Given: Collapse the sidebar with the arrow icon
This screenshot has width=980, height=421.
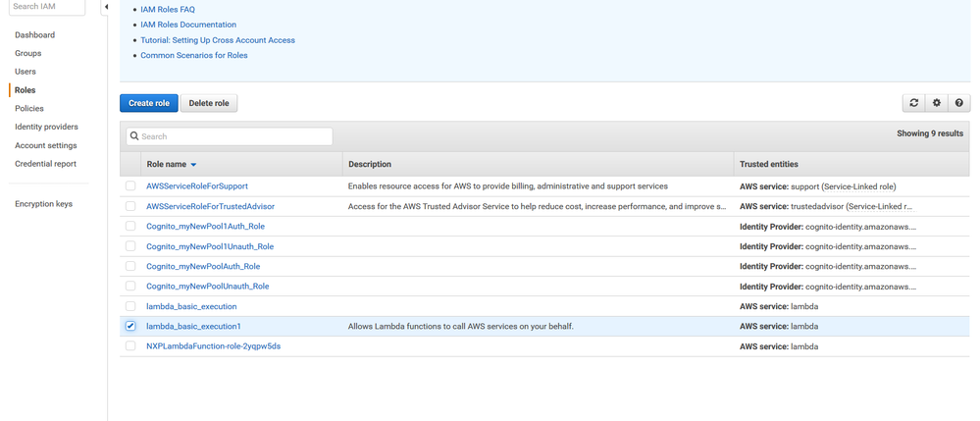Looking at the screenshot, I should [106, 7].
